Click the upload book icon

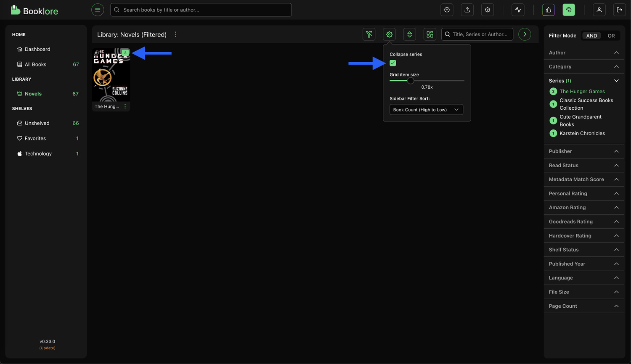click(x=467, y=10)
